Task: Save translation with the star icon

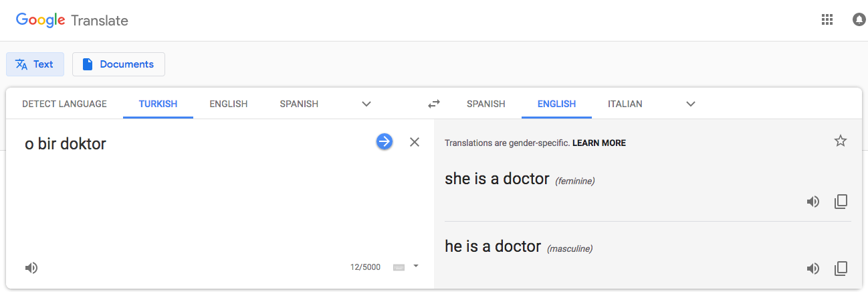Action: (x=841, y=141)
